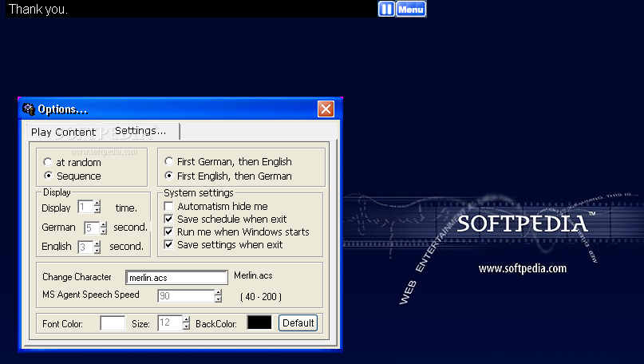
Task: Decrease the font Size value
Action: click(x=186, y=326)
